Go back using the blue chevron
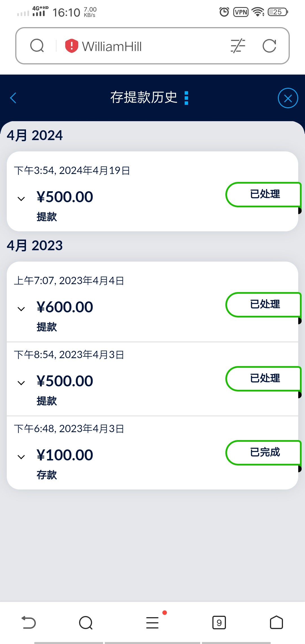 [13, 98]
